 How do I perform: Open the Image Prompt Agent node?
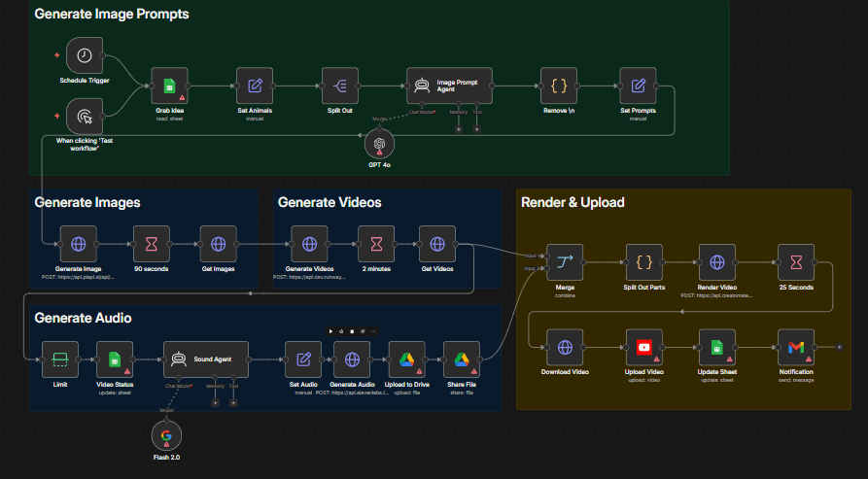(x=449, y=86)
